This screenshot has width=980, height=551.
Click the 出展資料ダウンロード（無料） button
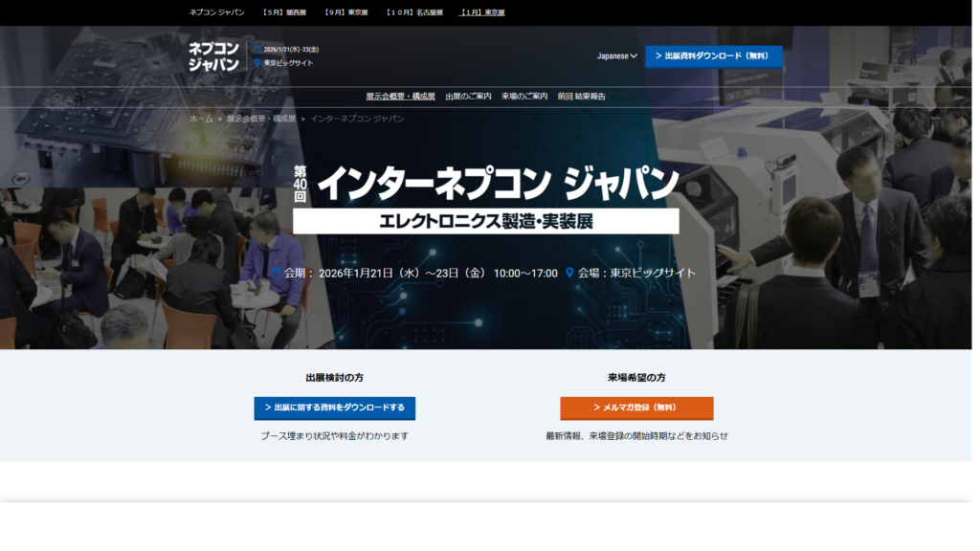click(714, 56)
